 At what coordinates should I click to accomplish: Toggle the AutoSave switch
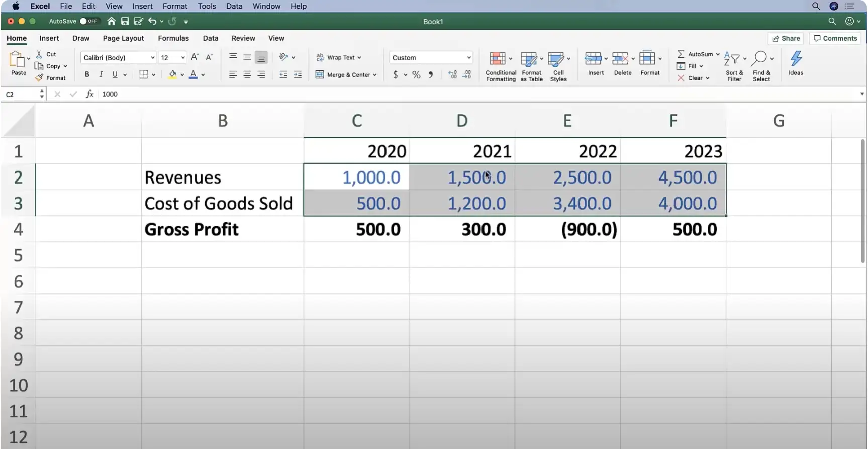[89, 21]
